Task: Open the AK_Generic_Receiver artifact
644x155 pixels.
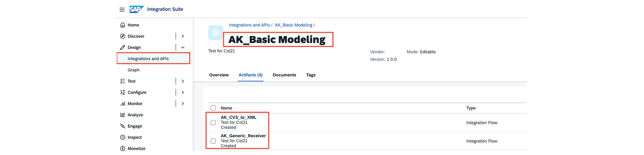Action: (x=243, y=136)
